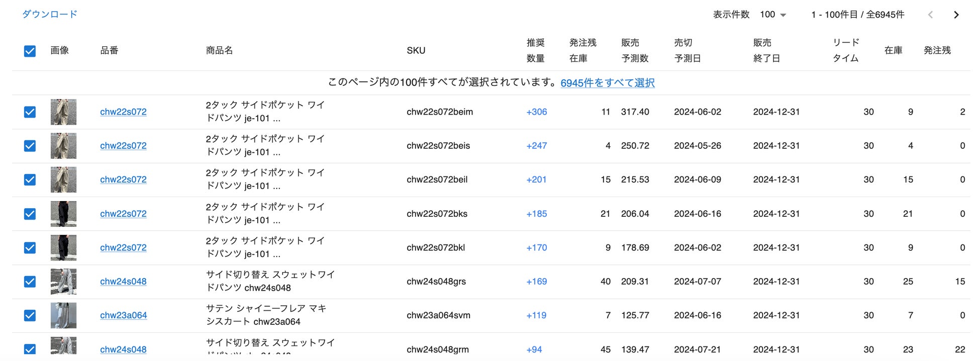Open thumbnail image for chw22s072beim
The image size is (980, 361).
pos(63,112)
